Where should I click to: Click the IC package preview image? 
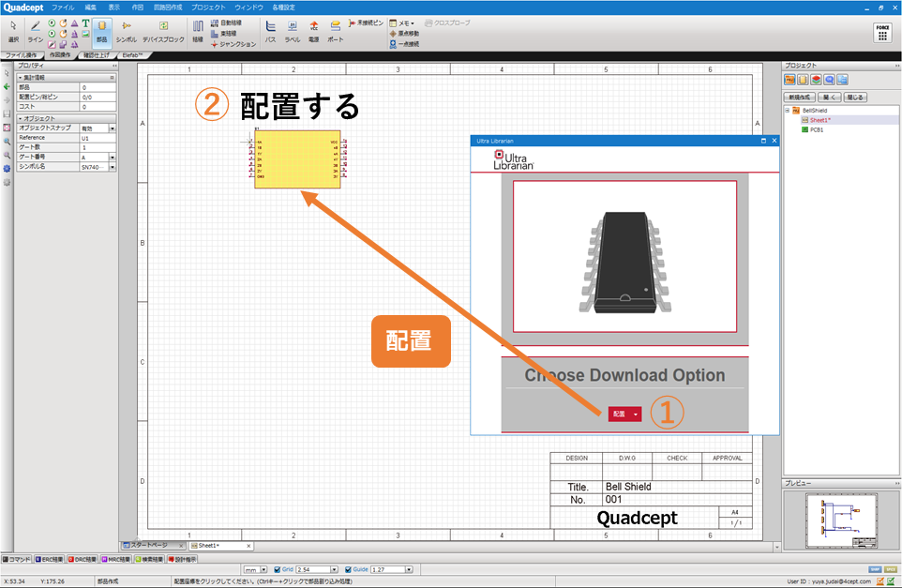[624, 257]
